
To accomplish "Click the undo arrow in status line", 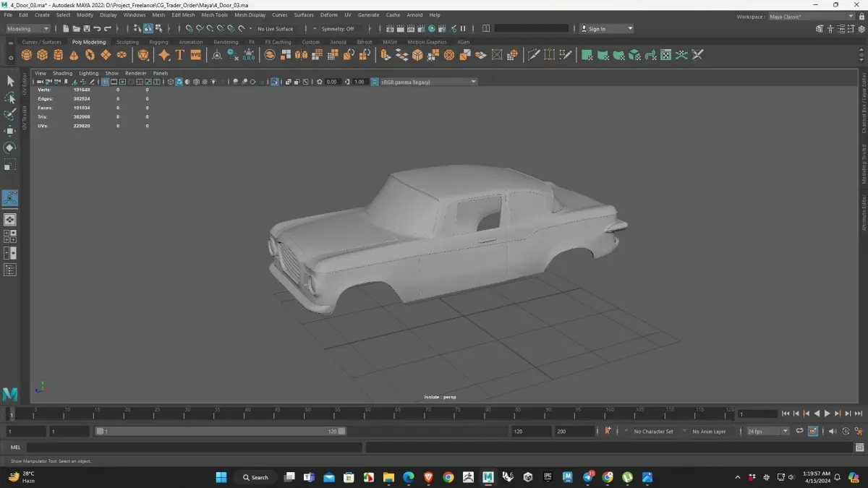I will (98, 29).
